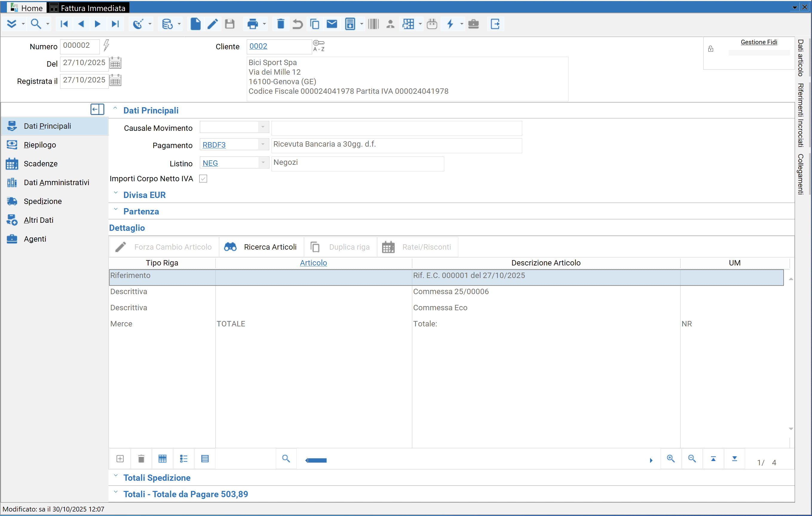Jump to the last record
The image size is (812, 516).
point(115,24)
